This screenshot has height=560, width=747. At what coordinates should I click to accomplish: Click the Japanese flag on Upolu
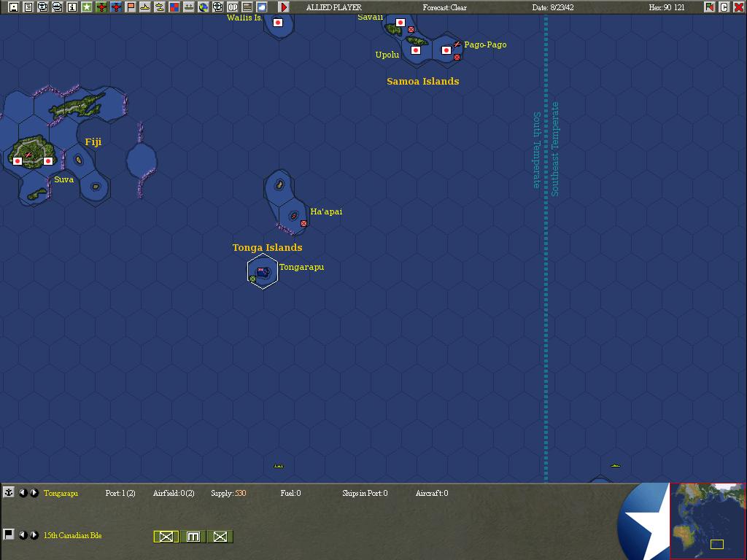click(415, 50)
